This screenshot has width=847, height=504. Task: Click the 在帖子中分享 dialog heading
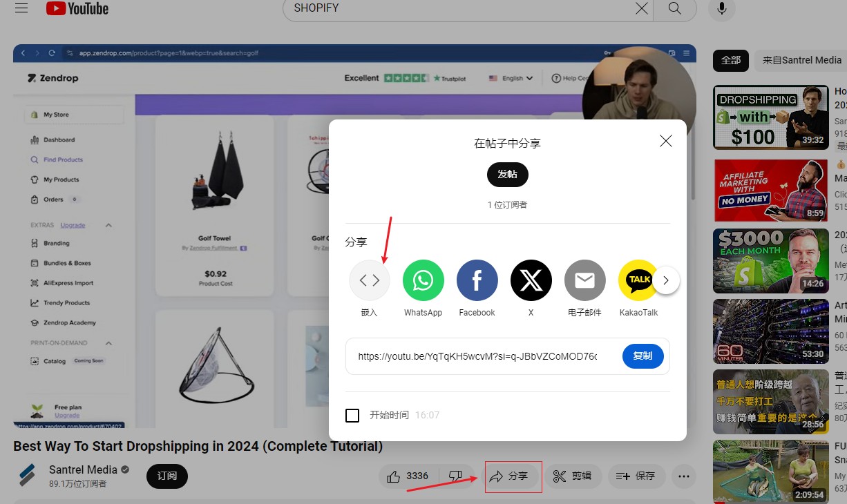coord(508,144)
